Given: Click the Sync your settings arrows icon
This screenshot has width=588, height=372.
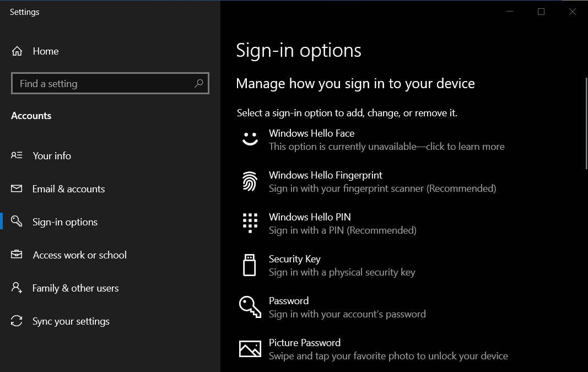Looking at the screenshot, I should click(17, 321).
